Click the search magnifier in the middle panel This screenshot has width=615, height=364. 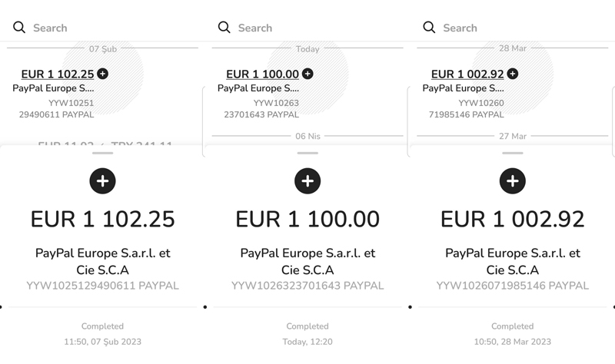224,28
